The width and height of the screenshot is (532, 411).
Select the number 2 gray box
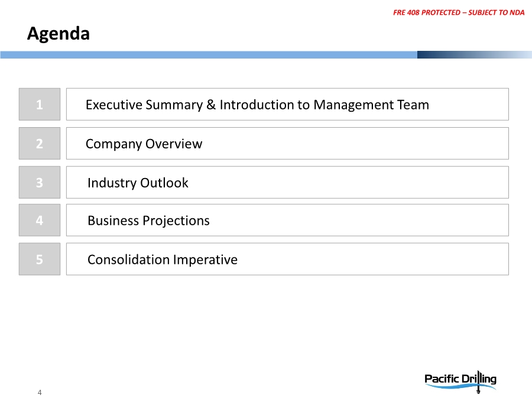pyautogui.click(x=39, y=144)
